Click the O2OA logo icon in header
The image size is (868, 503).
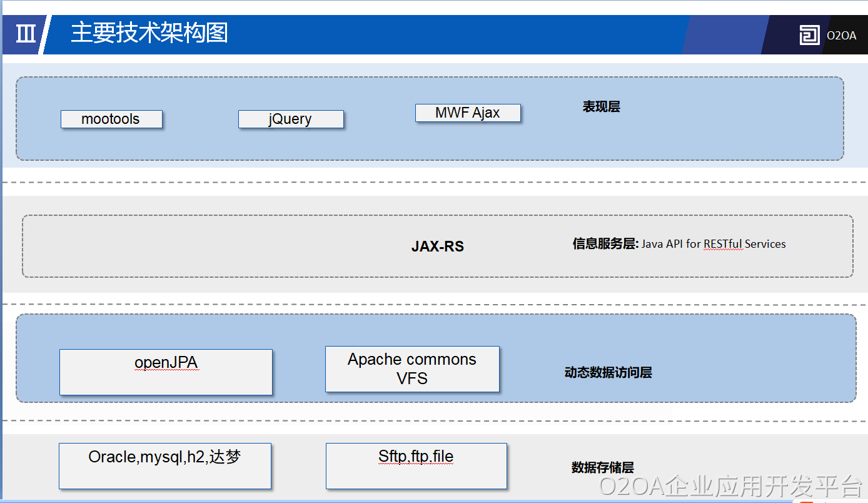809,35
